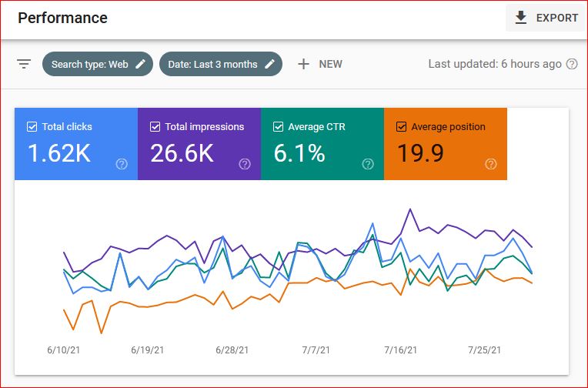Click help icon on Average CTR card
The image size is (588, 388).
pos(368,163)
